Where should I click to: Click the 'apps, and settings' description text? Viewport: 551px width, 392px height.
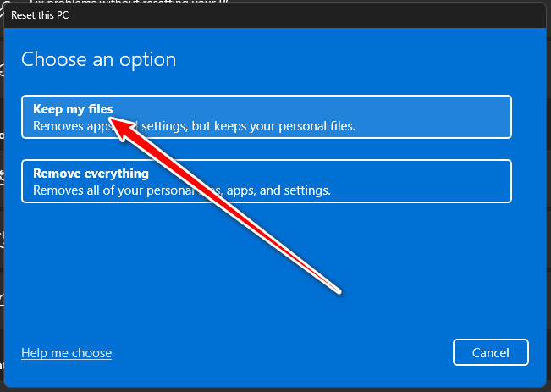(x=277, y=190)
